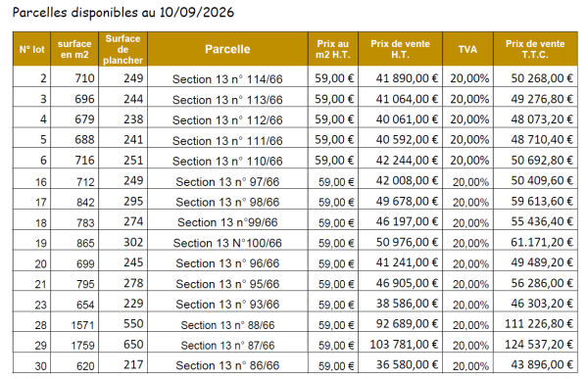This screenshot has height=379, width=588.
Task: Select price '36 580,00 €'
Action: coord(407,364)
